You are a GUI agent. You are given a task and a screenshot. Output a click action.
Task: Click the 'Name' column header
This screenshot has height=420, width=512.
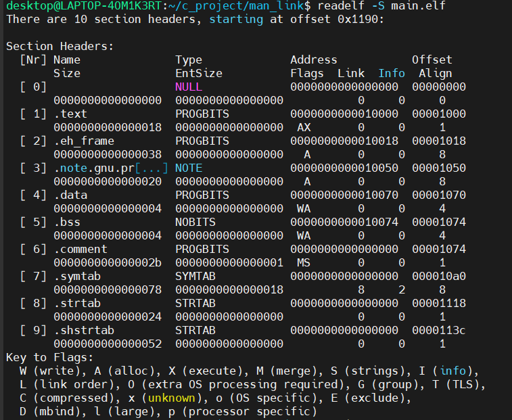pos(67,60)
